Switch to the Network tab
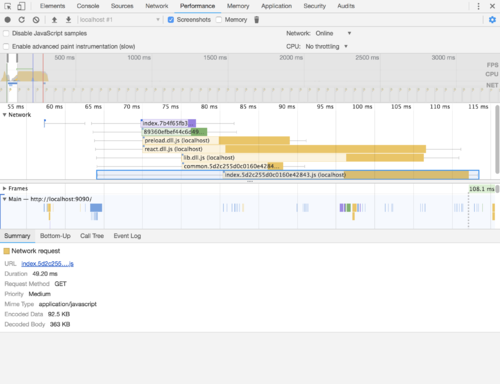The height and width of the screenshot is (384, 500). pyautogui.click(x=157, y=6)
